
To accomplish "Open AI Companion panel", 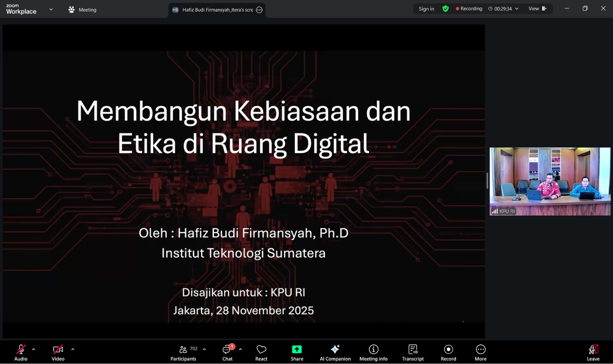I will 335,353.
